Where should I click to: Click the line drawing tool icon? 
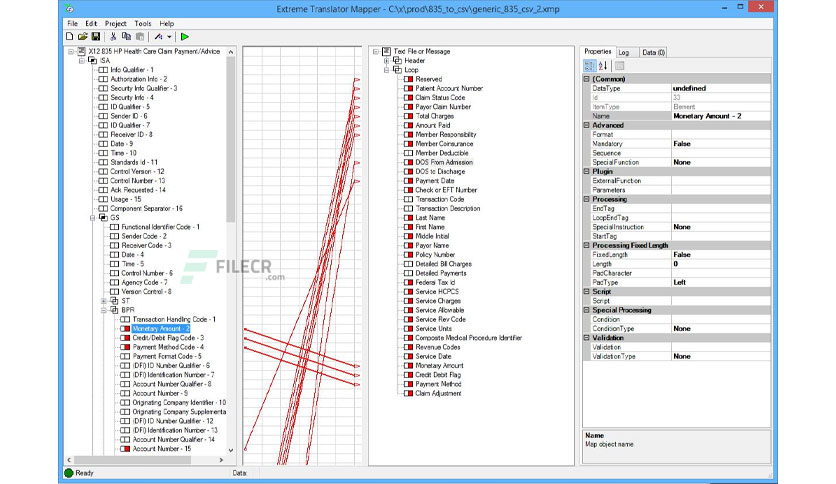click(x=158, y=37)
